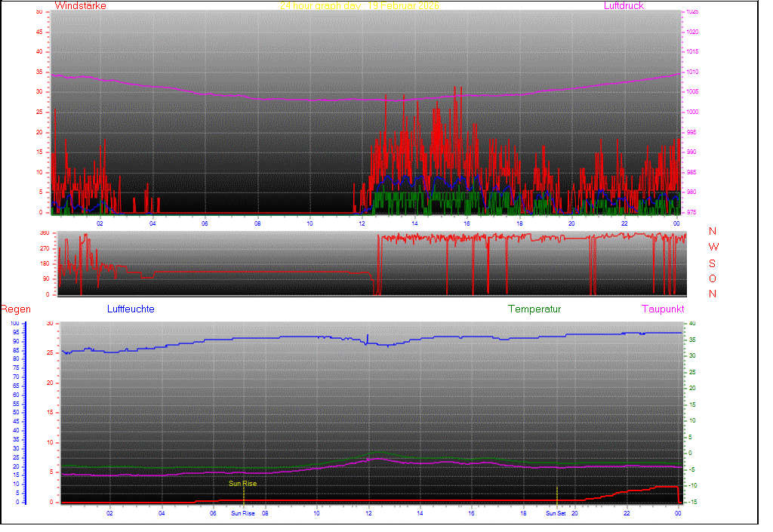Click hour 12 on the wind chart axis

click(x=362, y=223)
